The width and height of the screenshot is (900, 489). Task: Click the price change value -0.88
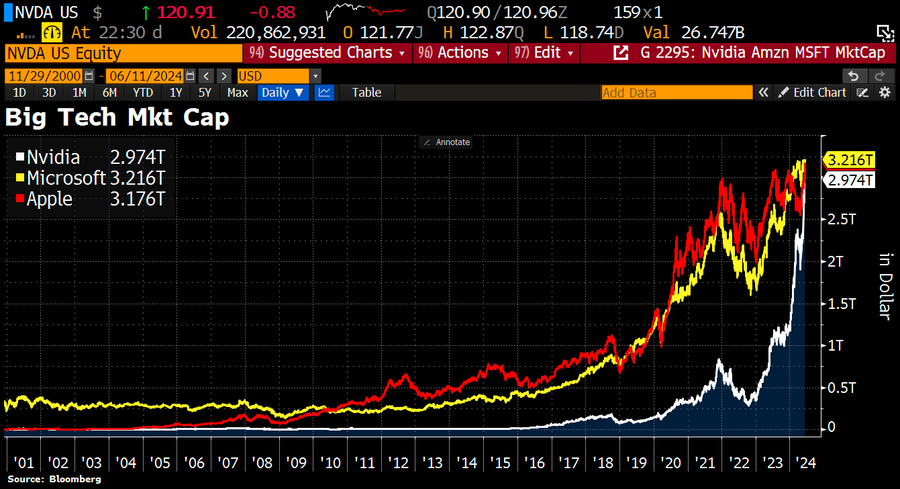(272, 12)
